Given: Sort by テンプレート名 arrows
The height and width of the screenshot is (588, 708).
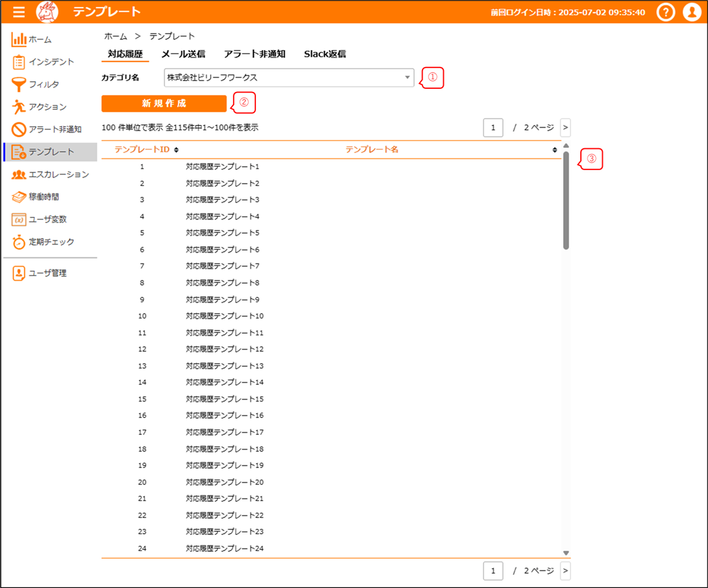Looking at the screenshot, I should (x=555, y=150).
